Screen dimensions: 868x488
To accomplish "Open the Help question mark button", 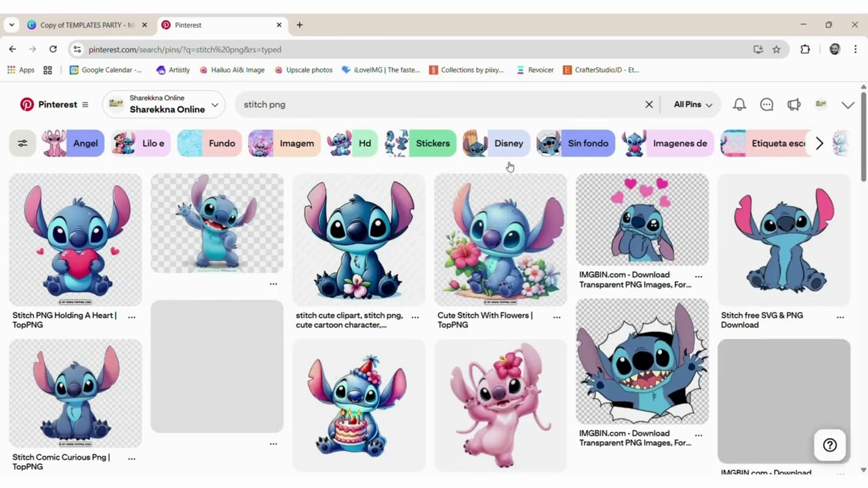I will pos(829,445).
